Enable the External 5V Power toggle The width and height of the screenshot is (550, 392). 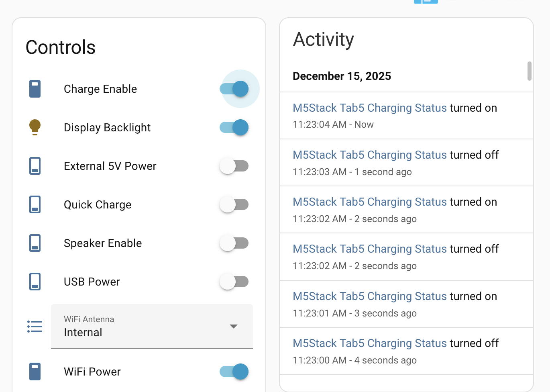[234, 166]
